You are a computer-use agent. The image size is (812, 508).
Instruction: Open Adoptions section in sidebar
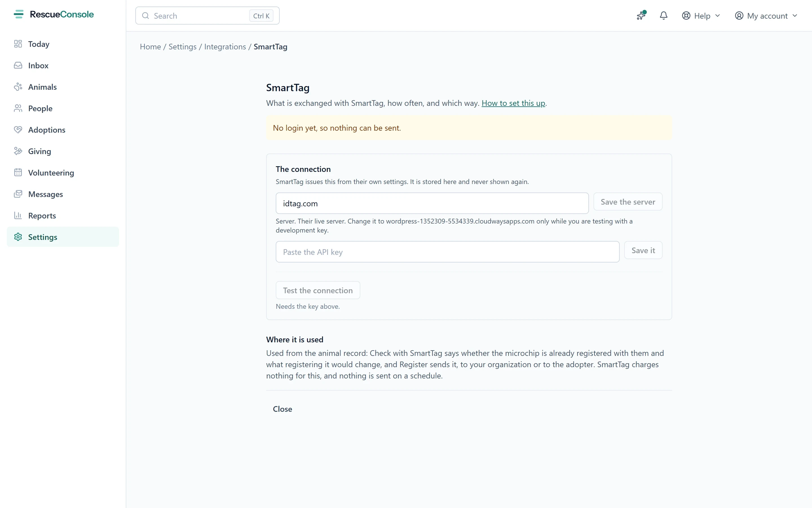[63, 130]
